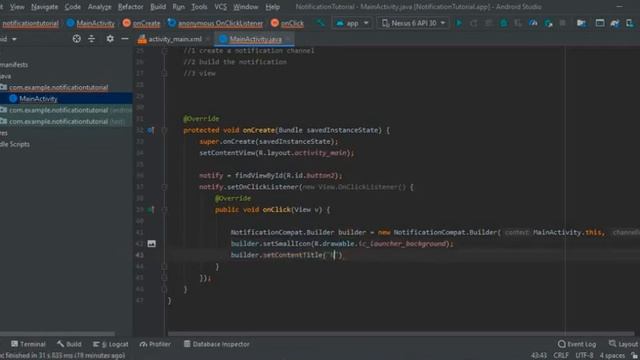Click Attach Debugger to Android Process icon
640x360 pixels.
click(548, 23)
